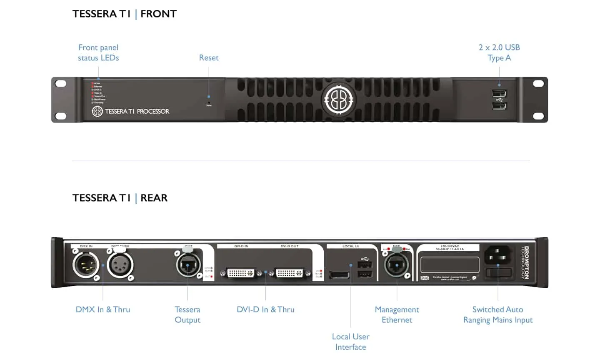600x364 pixels.
Task: Click the "100-240VAC" rating text on rear panel
Action: [450, 246]
